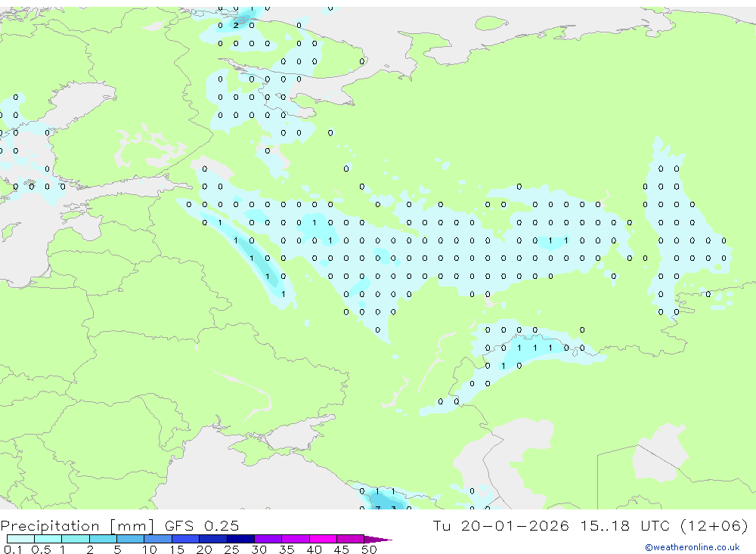
Task: Click the legend label '30'
Action: (x=259, y=549)
